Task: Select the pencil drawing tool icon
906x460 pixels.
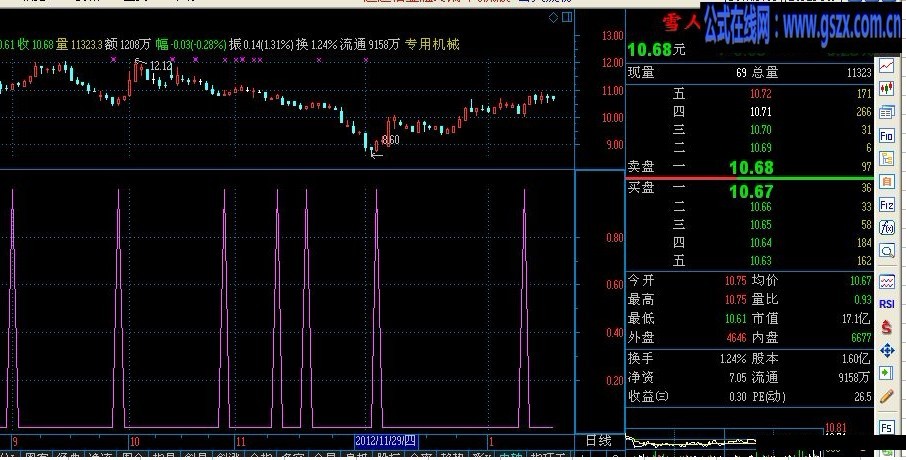Action: point(886,396)
